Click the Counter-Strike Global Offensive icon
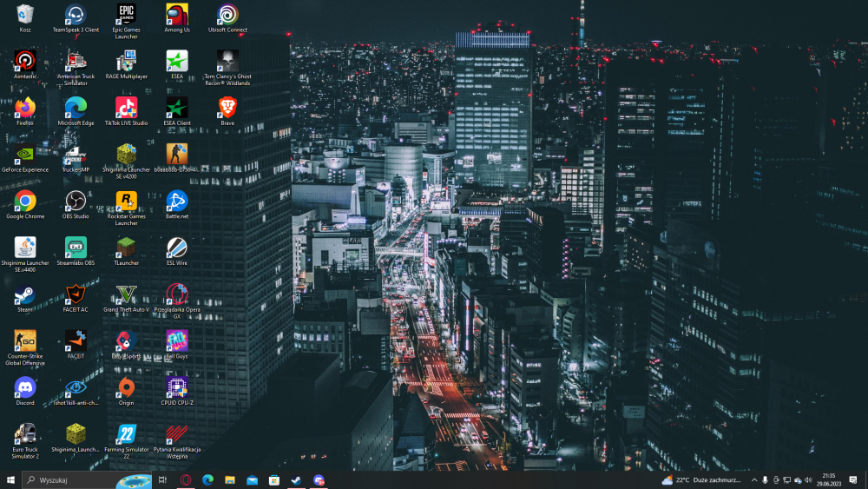868x489 pixels. coord(25,347)
